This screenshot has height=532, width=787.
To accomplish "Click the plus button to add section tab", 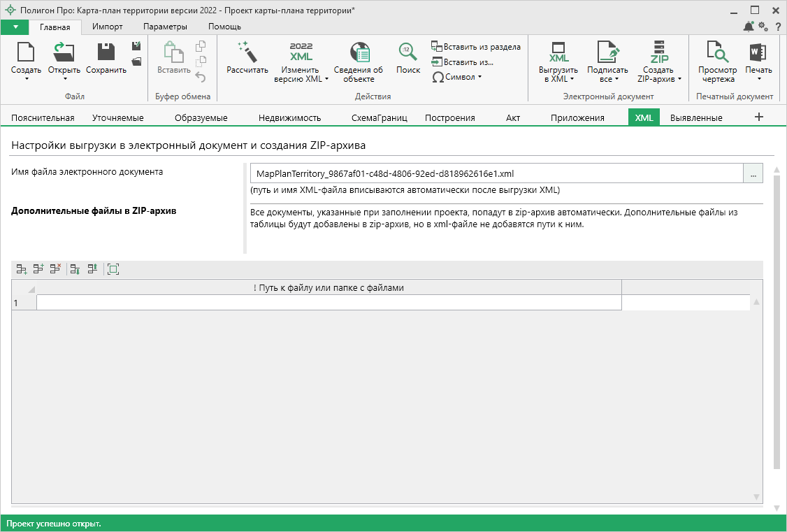I will click(759, 117).
